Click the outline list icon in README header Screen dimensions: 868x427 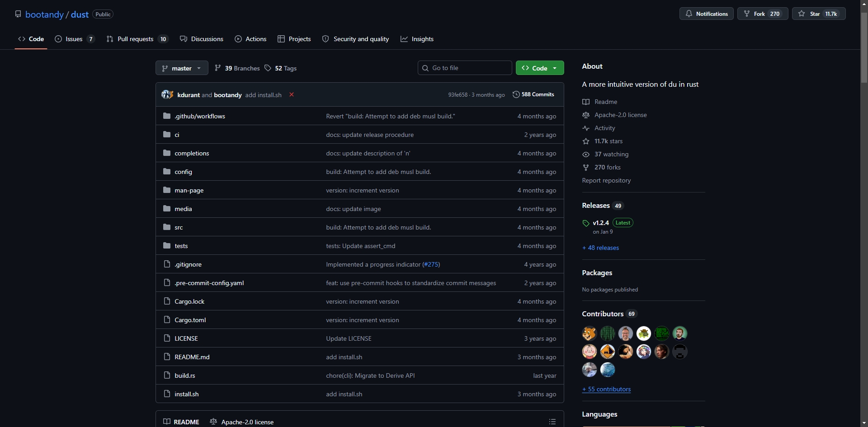(552, 422)
